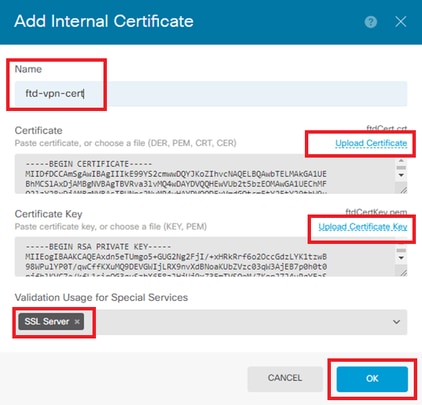Viewport: 422px width, 405px height.
Task: Select the SSL Server chip
Action: pyautogui.click(x=47, y=322)
